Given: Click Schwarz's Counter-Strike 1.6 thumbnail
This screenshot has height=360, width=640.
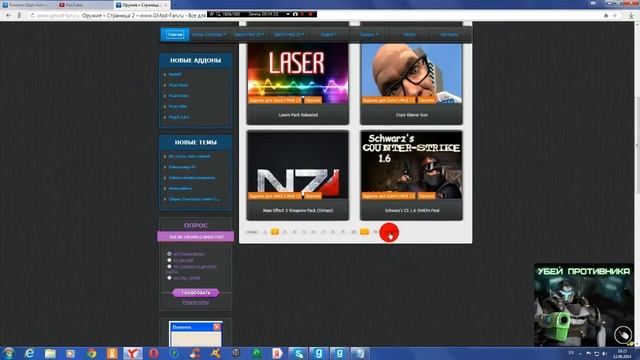Looking at the screenshot, I should coord(412,165).
